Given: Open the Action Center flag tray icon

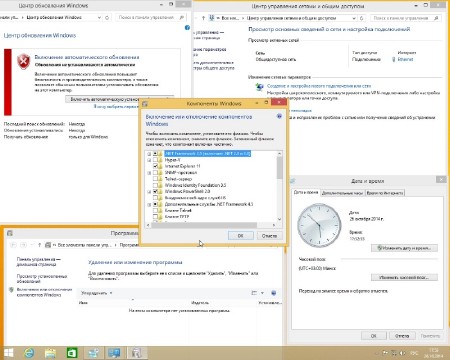Looking at the screenshot, I should 385,353.
